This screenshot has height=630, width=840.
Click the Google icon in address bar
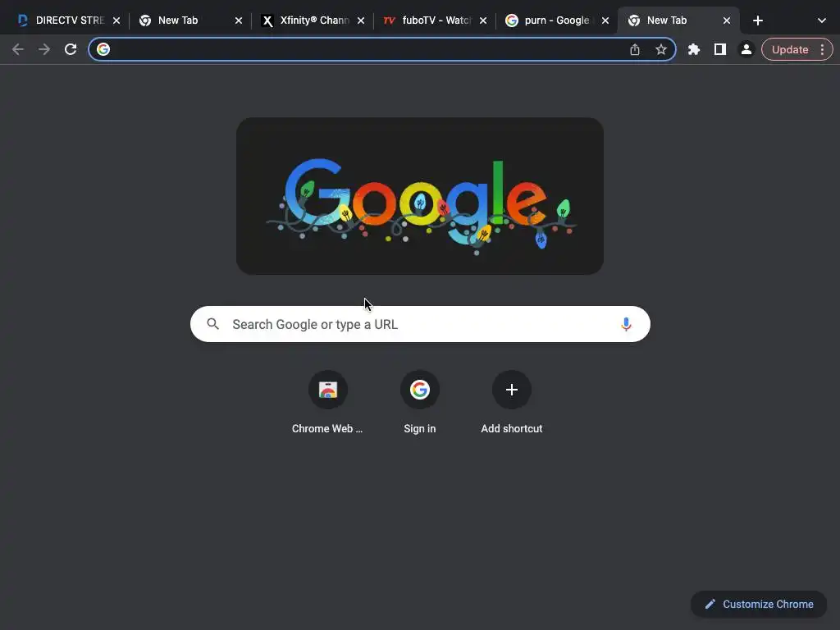pyautogui.click(x=103, y=49)
